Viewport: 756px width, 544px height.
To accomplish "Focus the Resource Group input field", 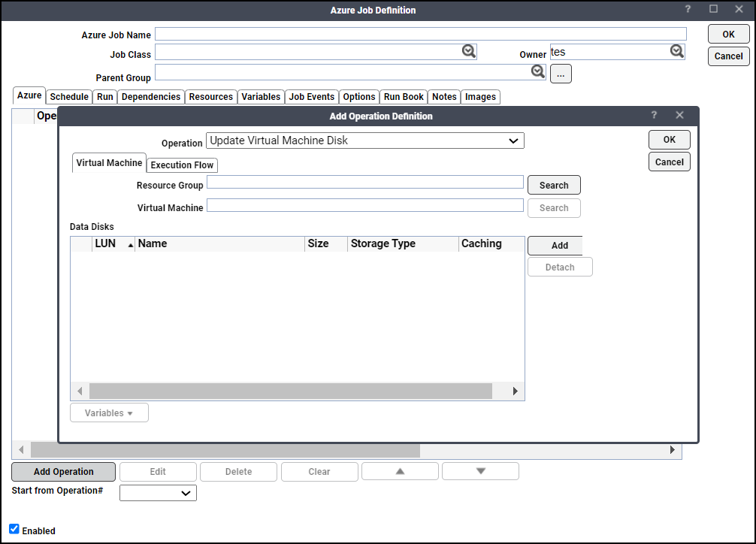I will tap(365, 182).
